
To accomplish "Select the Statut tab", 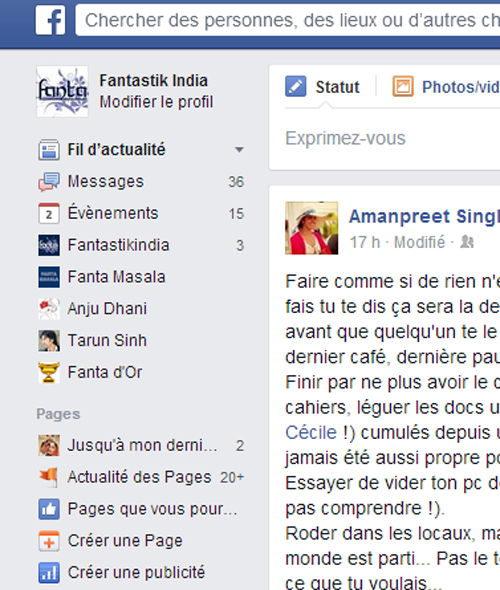I will click(x=322, y=87).
